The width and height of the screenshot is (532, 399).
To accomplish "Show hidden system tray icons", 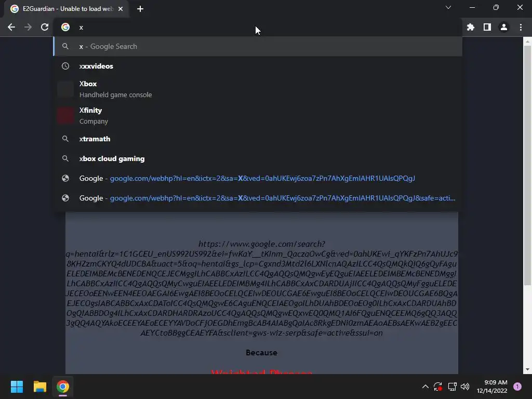I will (425, 387).
